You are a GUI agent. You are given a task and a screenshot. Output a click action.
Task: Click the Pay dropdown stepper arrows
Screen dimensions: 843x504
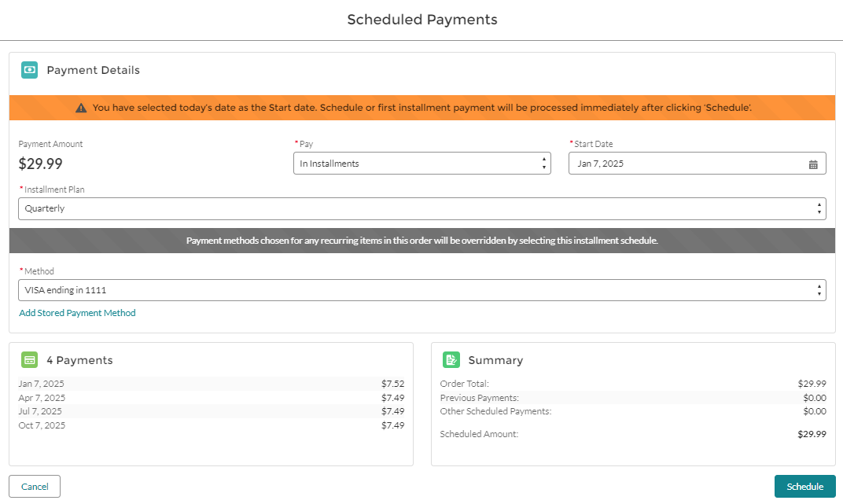coord(543,163)
